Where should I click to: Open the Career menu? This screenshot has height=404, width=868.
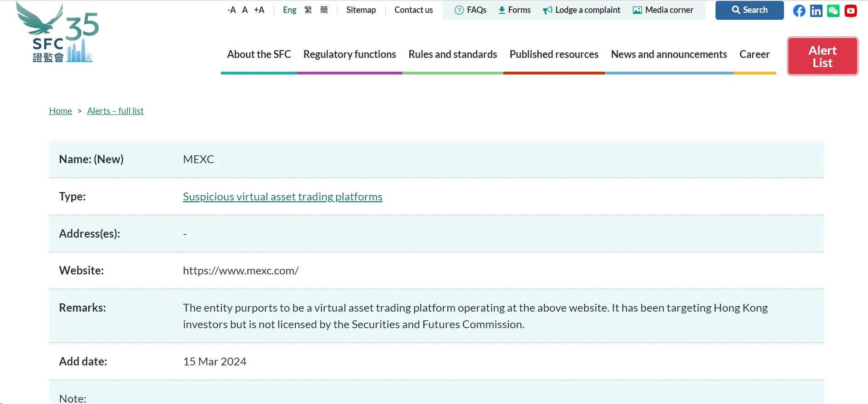tap(755, 54)
